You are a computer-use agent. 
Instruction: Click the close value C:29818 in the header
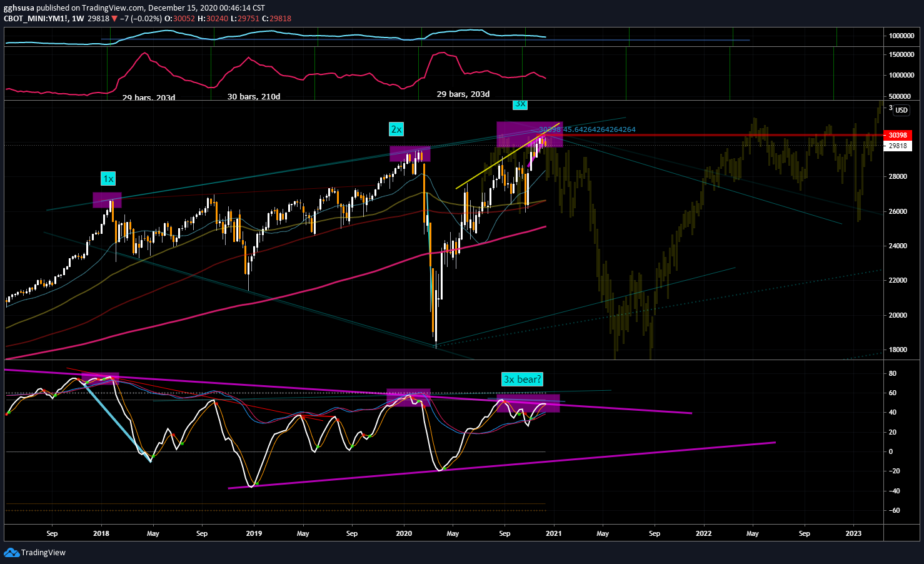[276, 18]
